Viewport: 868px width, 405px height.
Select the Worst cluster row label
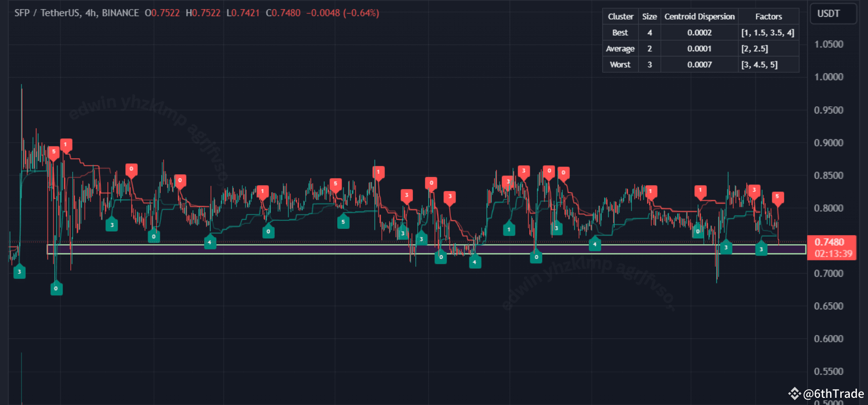click(x=620, y=65)
